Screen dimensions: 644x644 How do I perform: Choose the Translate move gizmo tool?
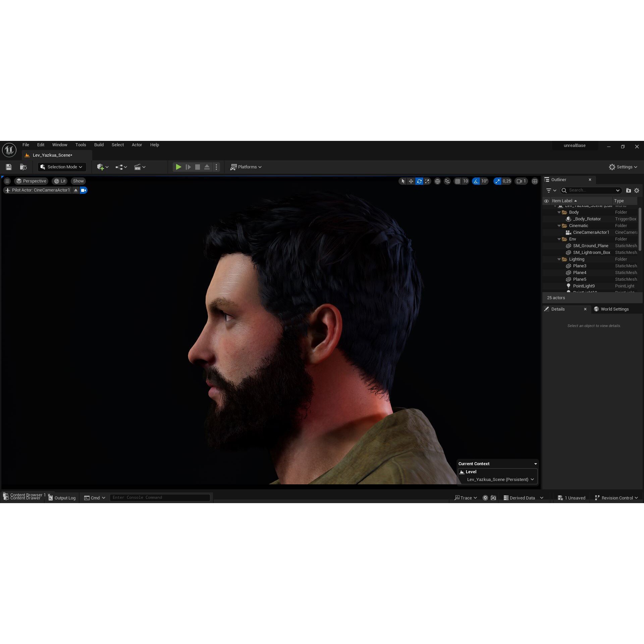pos(411,181)
